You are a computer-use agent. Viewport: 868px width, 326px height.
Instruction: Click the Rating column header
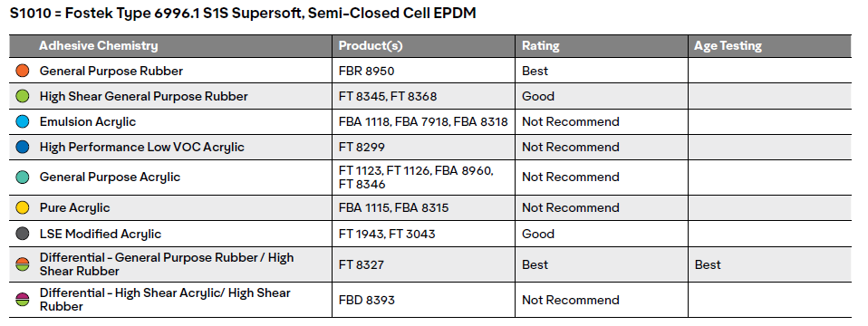point(541,46)
